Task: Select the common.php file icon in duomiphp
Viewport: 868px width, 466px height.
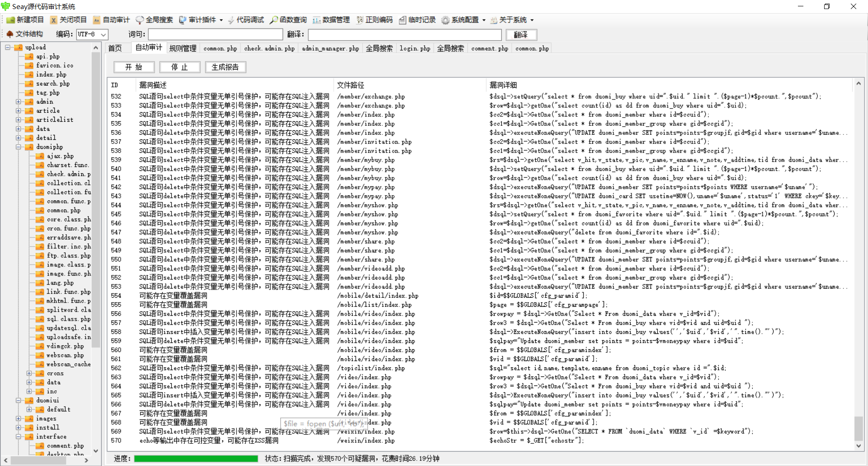Action: click(40, 210)
